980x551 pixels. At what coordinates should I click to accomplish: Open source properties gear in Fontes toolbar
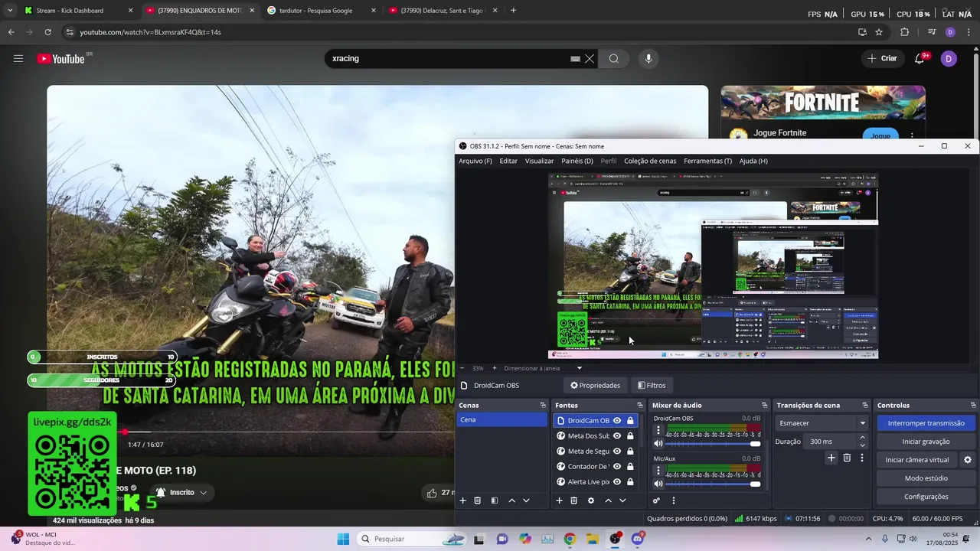591,500
